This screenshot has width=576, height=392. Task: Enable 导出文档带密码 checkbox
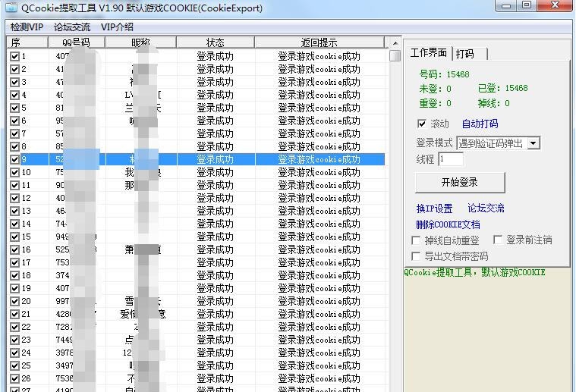tap(416, 256)
